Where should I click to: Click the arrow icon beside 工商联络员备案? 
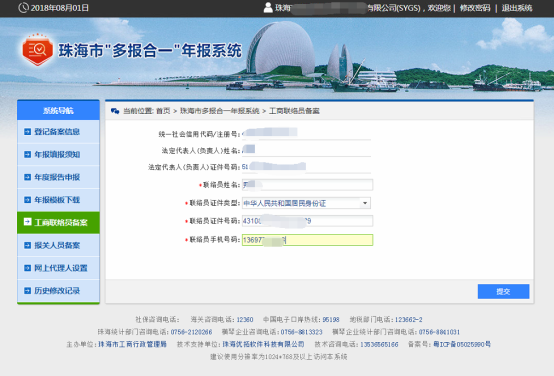tap(28, 222)
